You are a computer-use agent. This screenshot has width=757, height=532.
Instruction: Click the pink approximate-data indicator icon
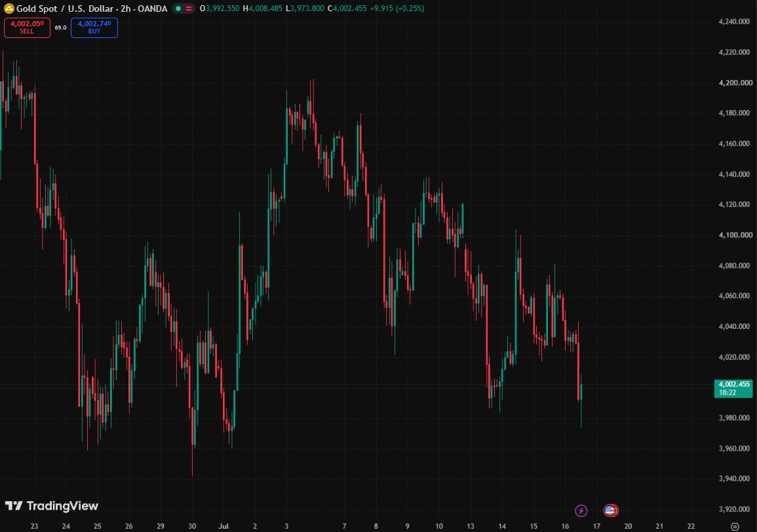[188, 9]
